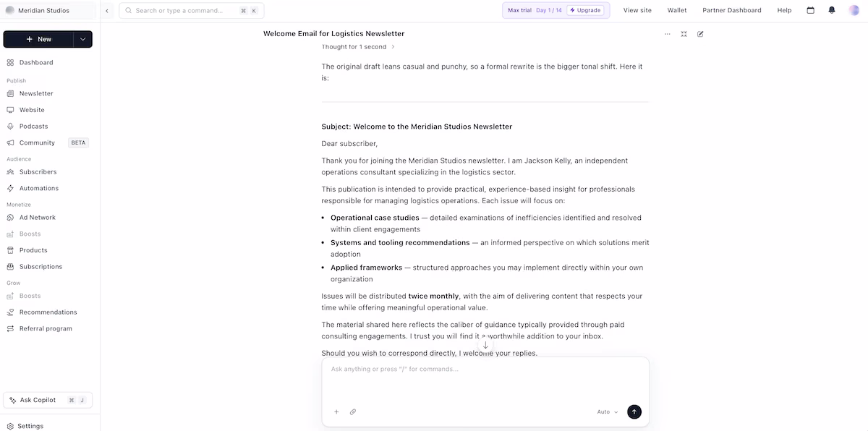Click the Dear subscriber line
This screenshot has height=431, width=868.
(x=349, y=144)
